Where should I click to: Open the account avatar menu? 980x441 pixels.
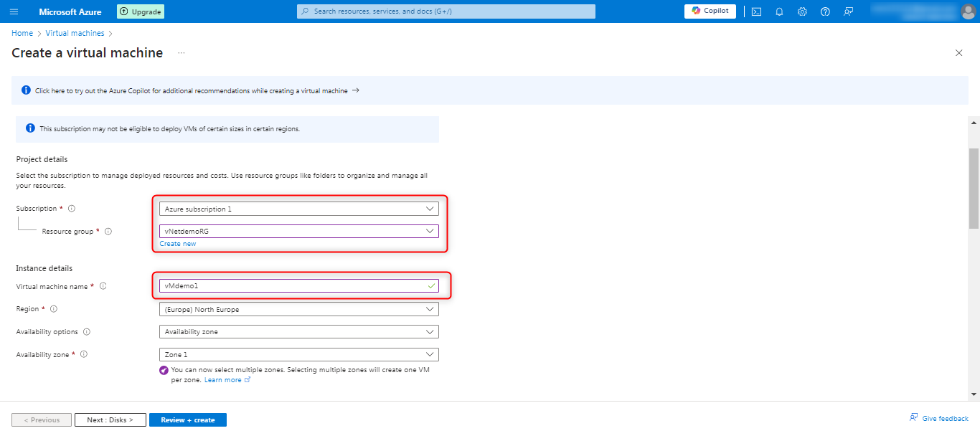pos(968,11)
